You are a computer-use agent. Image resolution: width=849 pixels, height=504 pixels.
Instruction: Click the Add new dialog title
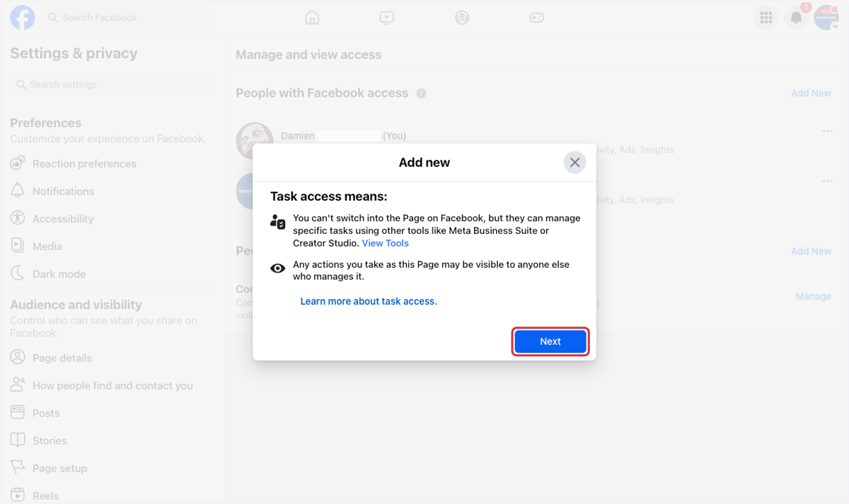424,163
